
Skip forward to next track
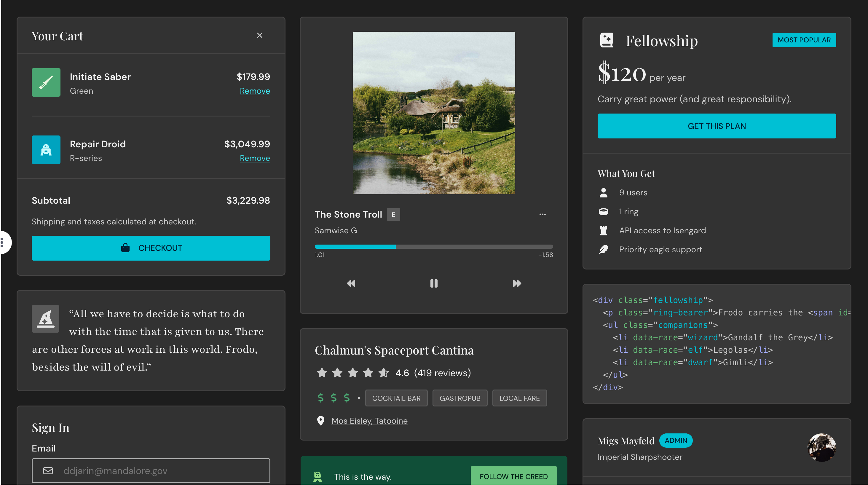(x=516, y=283)
